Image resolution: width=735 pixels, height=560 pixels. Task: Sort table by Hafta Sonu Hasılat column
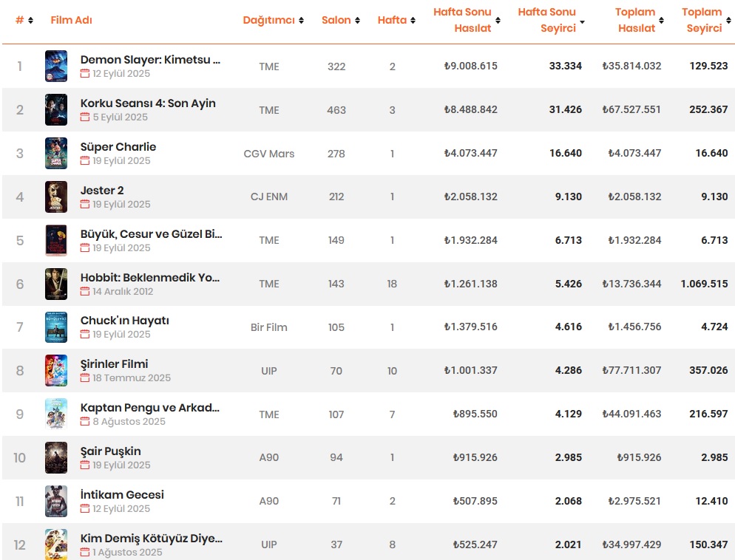pyautogui.click(x=462, y=20)
